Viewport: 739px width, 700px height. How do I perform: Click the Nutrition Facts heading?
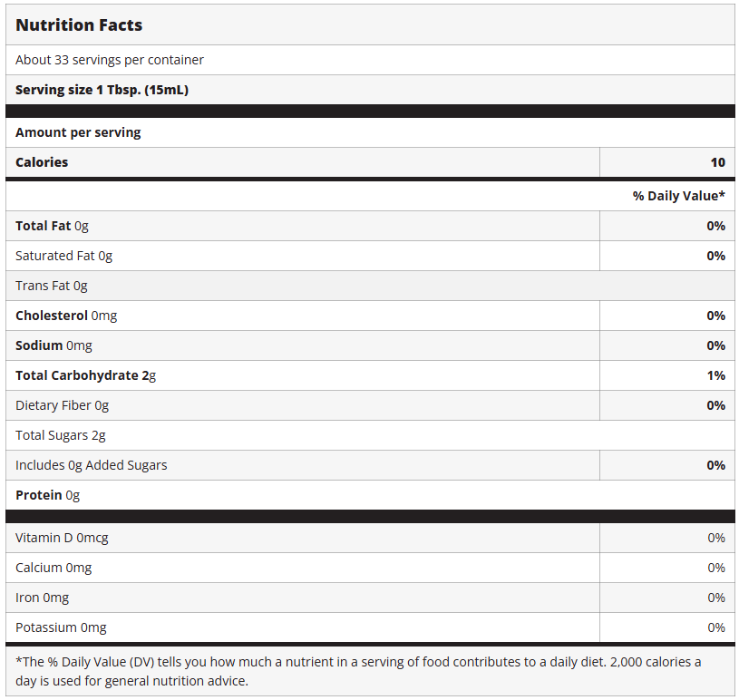79,25
